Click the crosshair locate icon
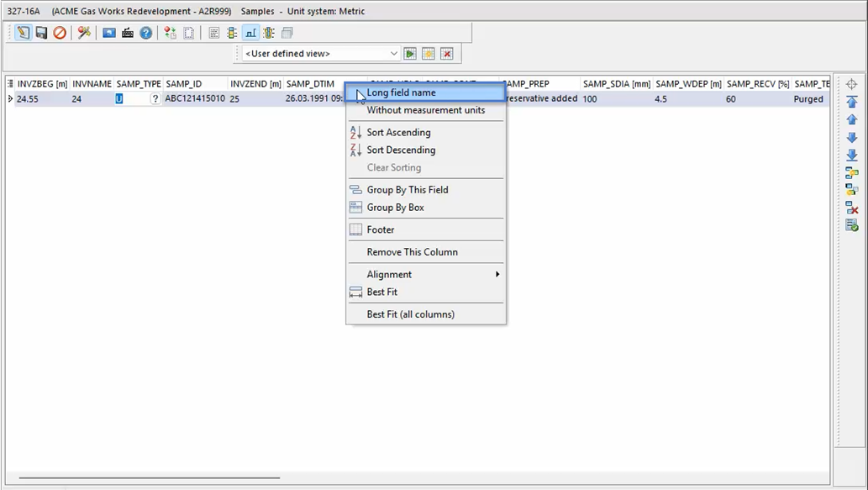868x490 pixels. (x=851, y=84)
